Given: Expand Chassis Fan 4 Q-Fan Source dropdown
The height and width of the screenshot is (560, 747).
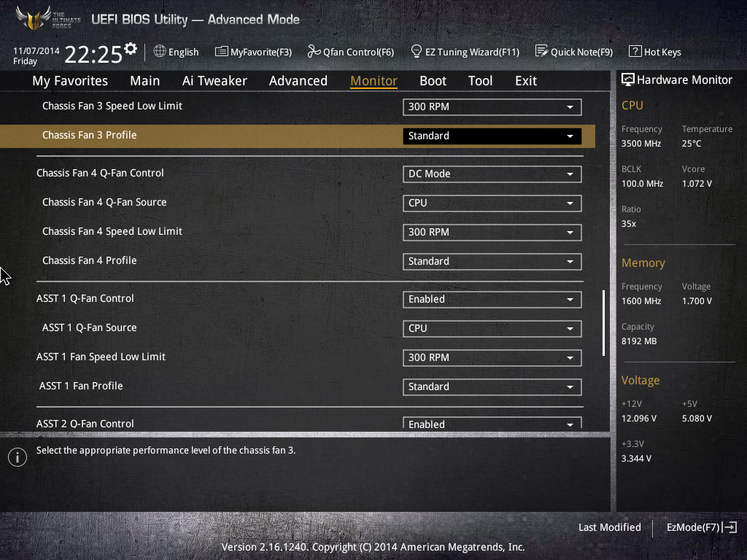Looking at the screenshot, I should 492,203.
